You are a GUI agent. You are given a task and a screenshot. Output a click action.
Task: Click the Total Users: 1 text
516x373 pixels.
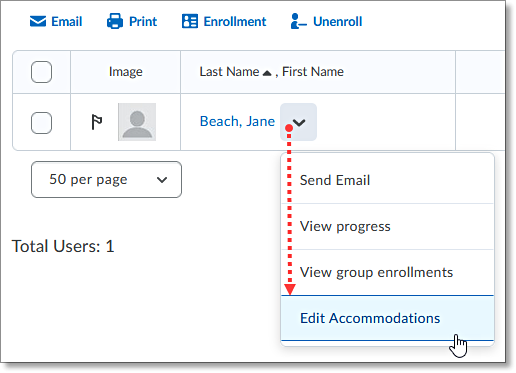pos(63,246)
